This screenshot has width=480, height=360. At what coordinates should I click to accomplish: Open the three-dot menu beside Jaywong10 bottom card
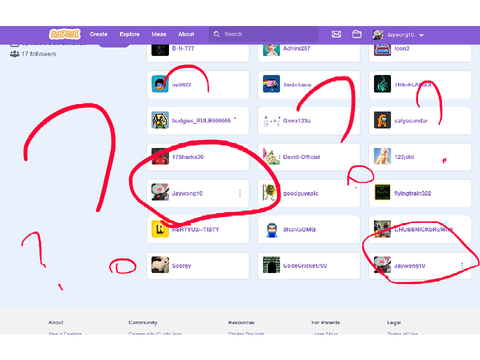point(462,266)
